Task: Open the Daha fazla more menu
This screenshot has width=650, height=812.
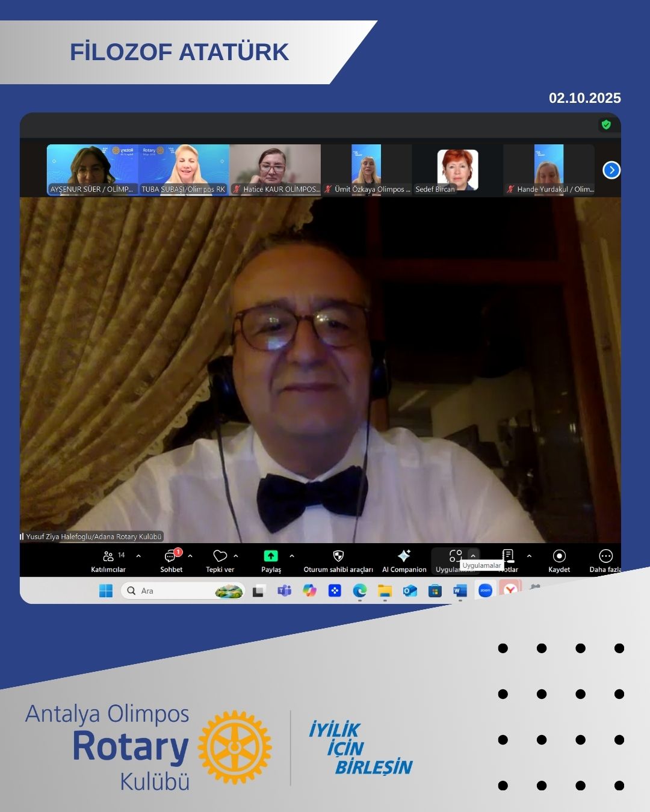Action: click(x=605, y=556)
